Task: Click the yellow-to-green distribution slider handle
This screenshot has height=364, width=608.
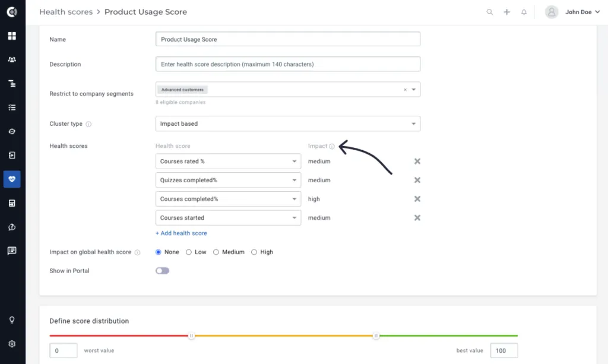Action: click(376, 335)
